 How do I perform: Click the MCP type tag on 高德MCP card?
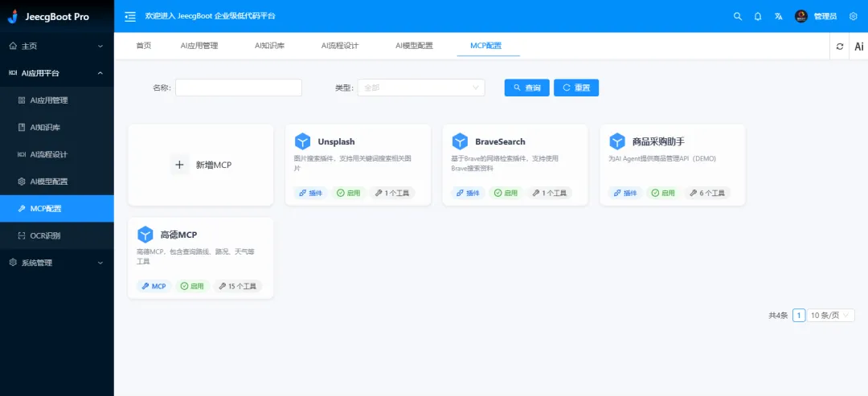click(154, 286)
